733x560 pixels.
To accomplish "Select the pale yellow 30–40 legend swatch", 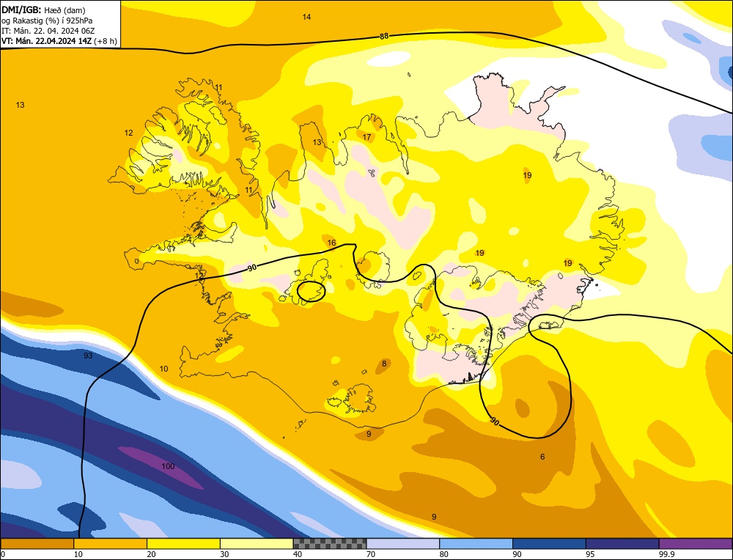I will click(x=257, y=544).
